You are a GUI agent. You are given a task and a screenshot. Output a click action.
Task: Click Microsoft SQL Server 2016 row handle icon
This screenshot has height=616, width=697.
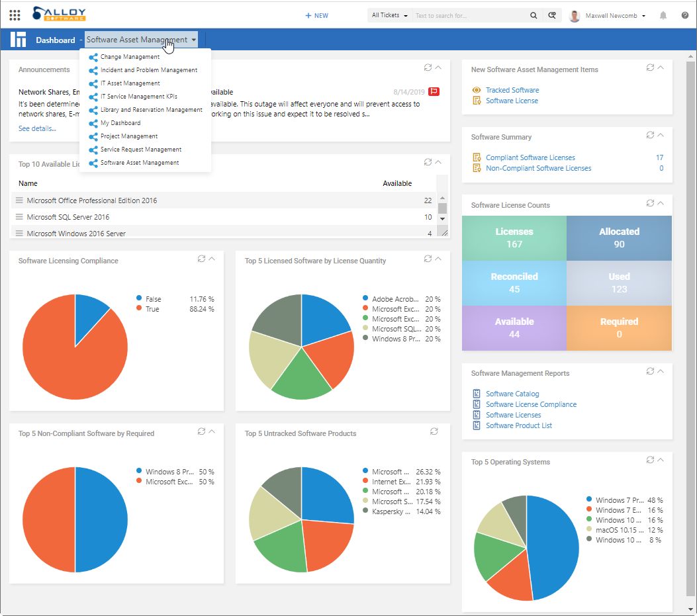19,217
